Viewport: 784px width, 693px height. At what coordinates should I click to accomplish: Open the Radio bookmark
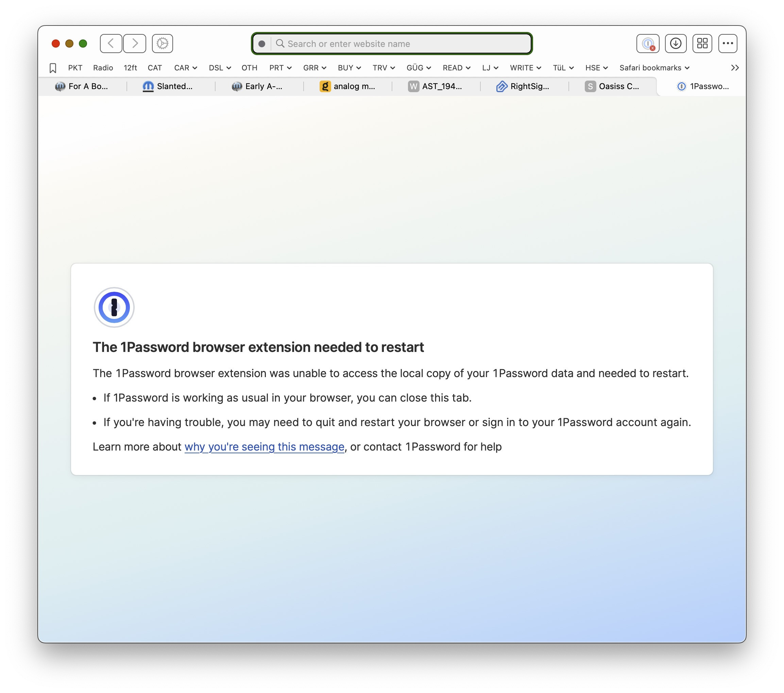click(103, 68)
